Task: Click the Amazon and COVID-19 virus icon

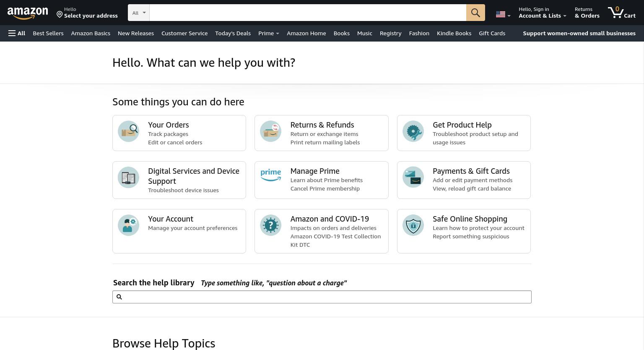Action: (270, 225)
